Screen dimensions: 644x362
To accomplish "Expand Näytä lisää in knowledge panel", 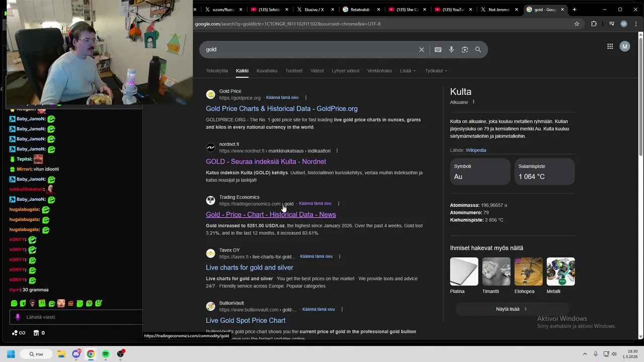I will (x=512, y=309).
